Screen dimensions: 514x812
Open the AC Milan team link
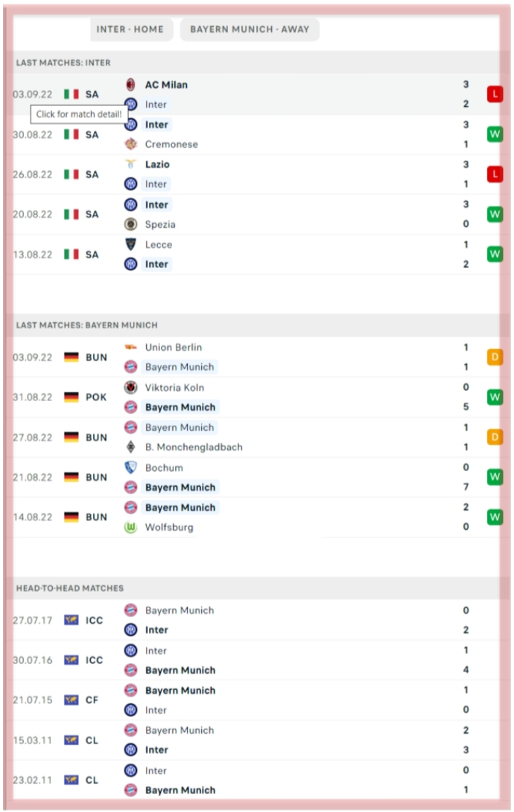click(166, 85)
